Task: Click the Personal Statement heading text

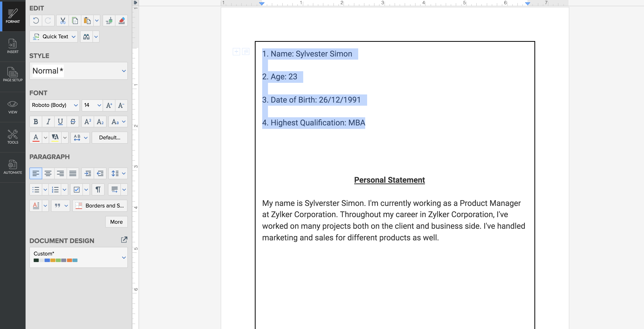Action: pos(389,180)
